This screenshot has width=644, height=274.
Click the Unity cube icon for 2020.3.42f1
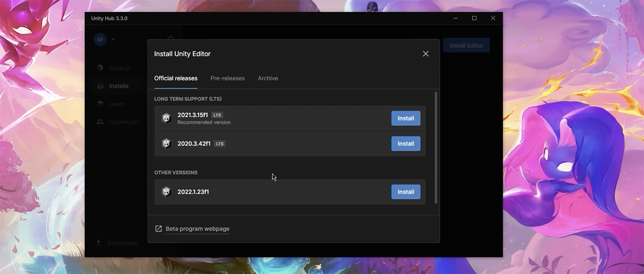(166, 144)
